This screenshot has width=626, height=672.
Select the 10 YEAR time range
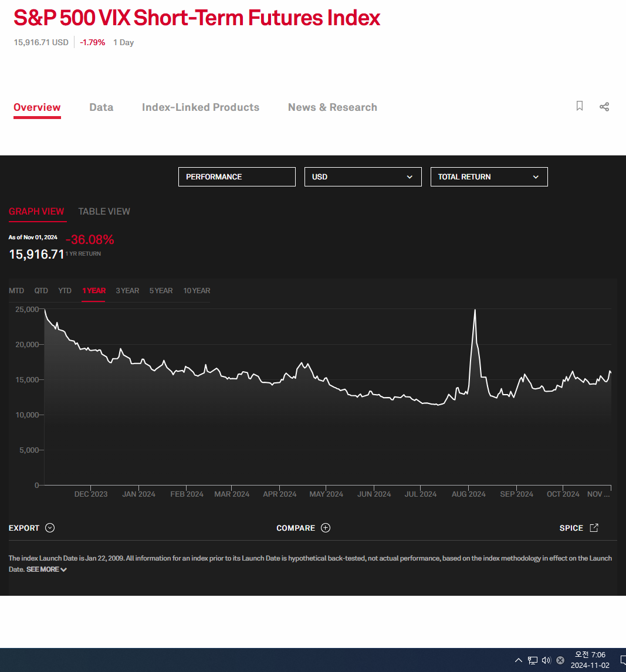click(197, 291)
